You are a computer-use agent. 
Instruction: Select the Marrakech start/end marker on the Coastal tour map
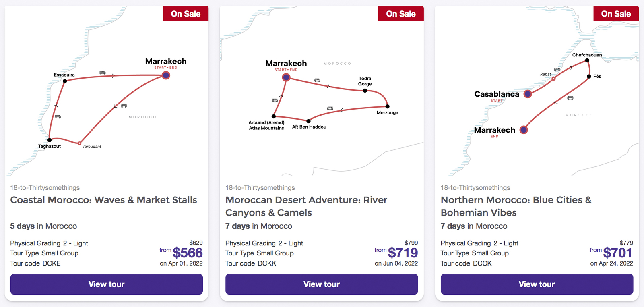[165, 75]
